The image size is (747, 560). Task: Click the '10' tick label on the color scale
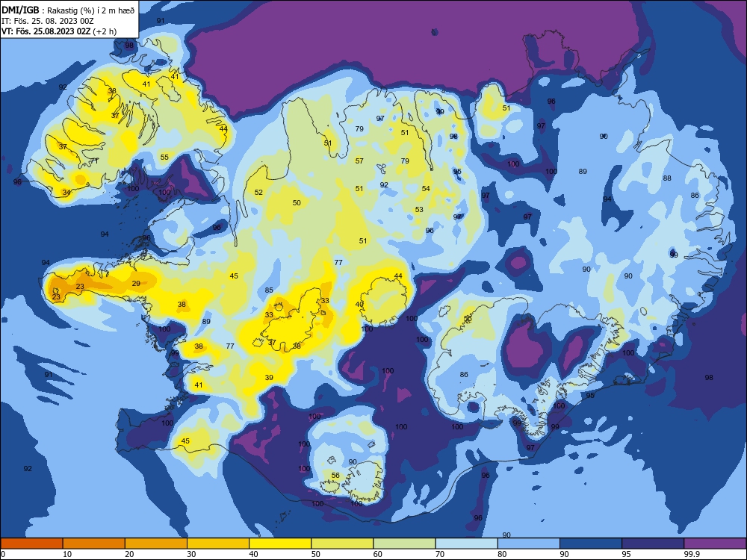point(67,554)
